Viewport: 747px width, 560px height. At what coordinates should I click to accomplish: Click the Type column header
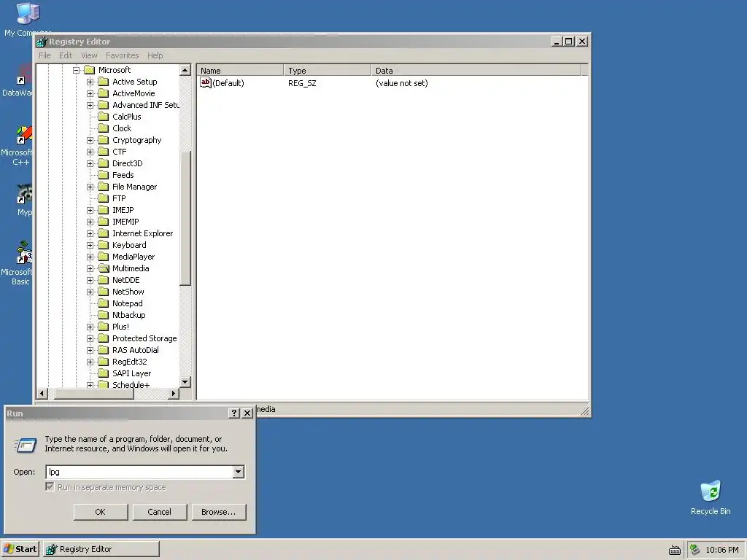[328, 71]
